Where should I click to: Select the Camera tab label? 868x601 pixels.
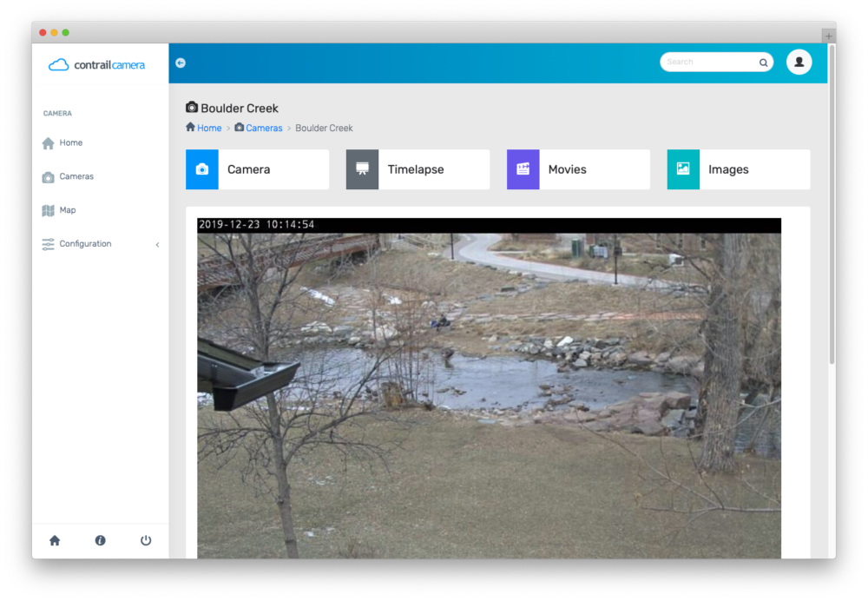point(248,169)
